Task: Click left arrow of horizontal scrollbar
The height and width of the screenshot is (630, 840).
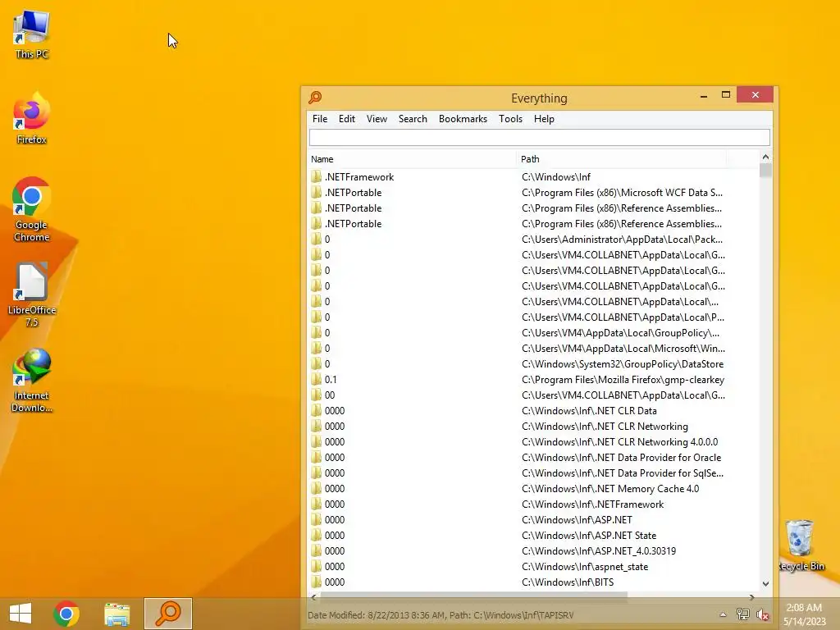Action: [x=314, y=597]
